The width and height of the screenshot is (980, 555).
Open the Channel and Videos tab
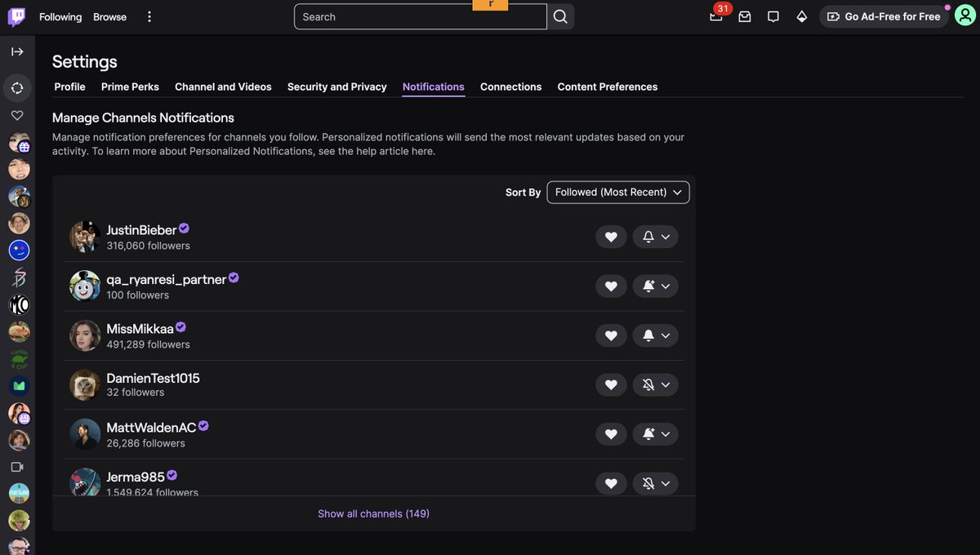click(x=223, y=87)
